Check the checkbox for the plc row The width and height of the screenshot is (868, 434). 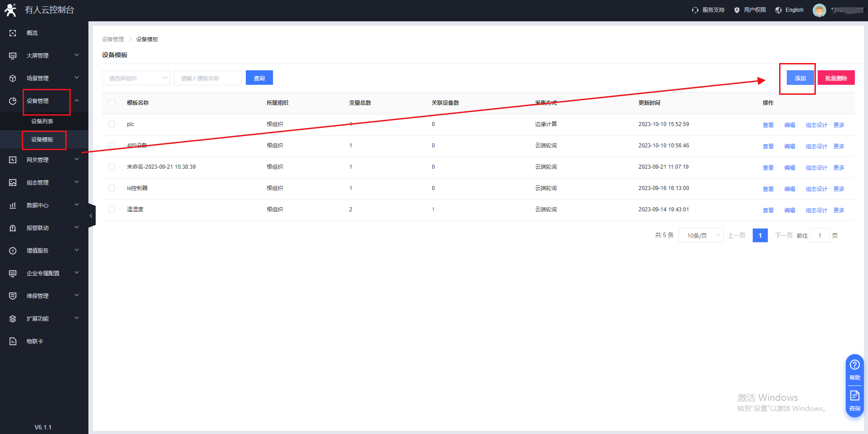pos(112,124)
